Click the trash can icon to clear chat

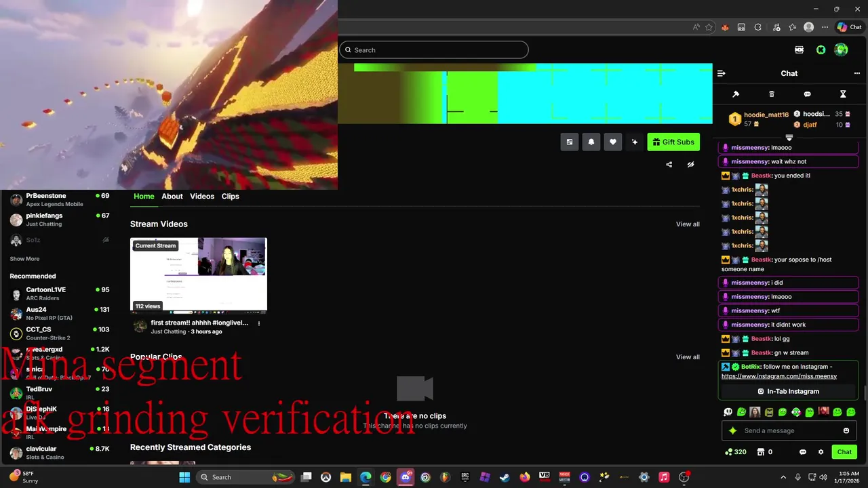pos(772,94)
